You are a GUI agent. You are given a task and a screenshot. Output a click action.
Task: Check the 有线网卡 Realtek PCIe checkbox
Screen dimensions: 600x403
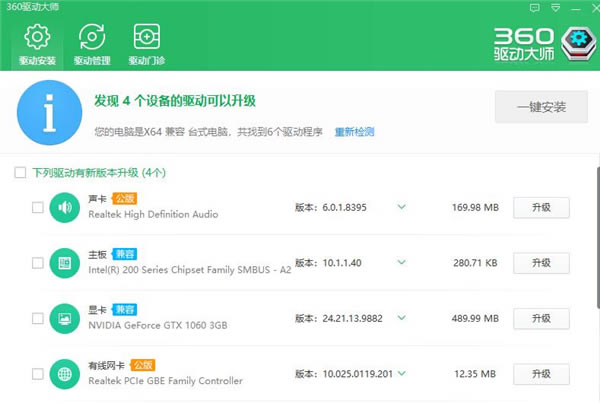(x=38, y=374)
